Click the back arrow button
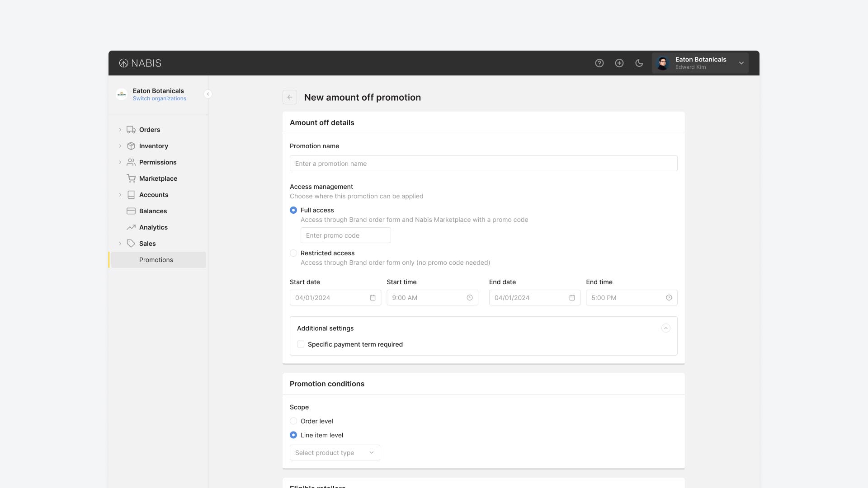This screenshot has width=868, height=488. (x=290, y=97)
